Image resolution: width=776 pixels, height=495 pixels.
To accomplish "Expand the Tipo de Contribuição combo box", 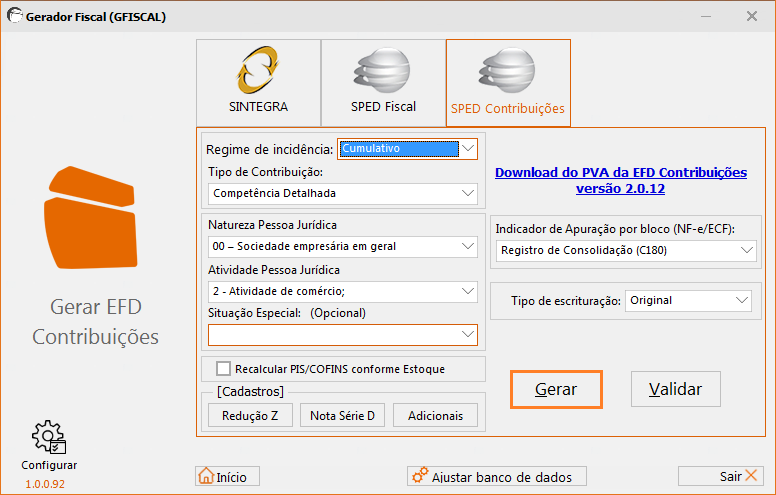I will click(x=342, y=194).
